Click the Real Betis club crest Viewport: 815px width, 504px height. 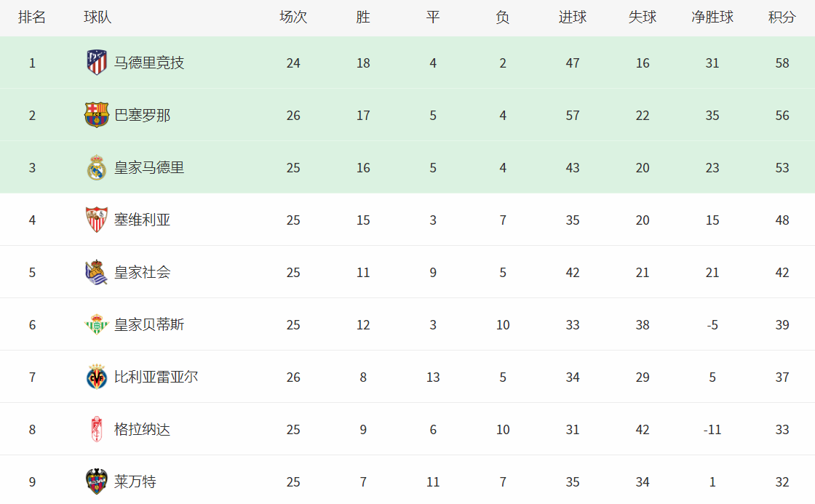(97, 325)
